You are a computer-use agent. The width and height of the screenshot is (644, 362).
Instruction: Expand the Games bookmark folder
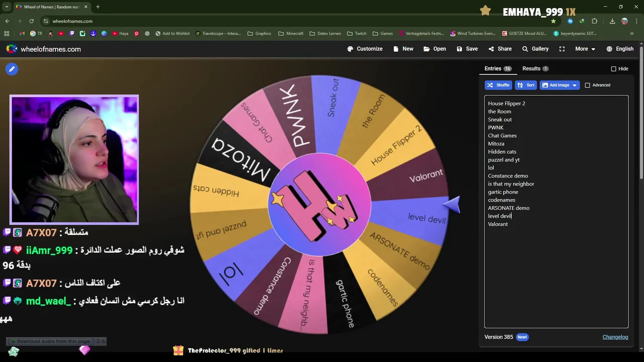pos(383,34)
